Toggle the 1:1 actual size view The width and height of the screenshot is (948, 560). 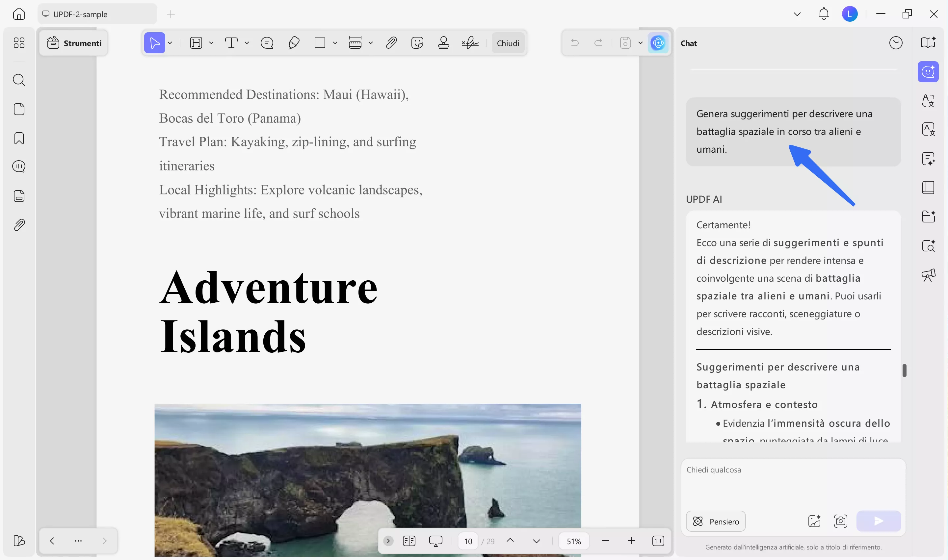658,541
